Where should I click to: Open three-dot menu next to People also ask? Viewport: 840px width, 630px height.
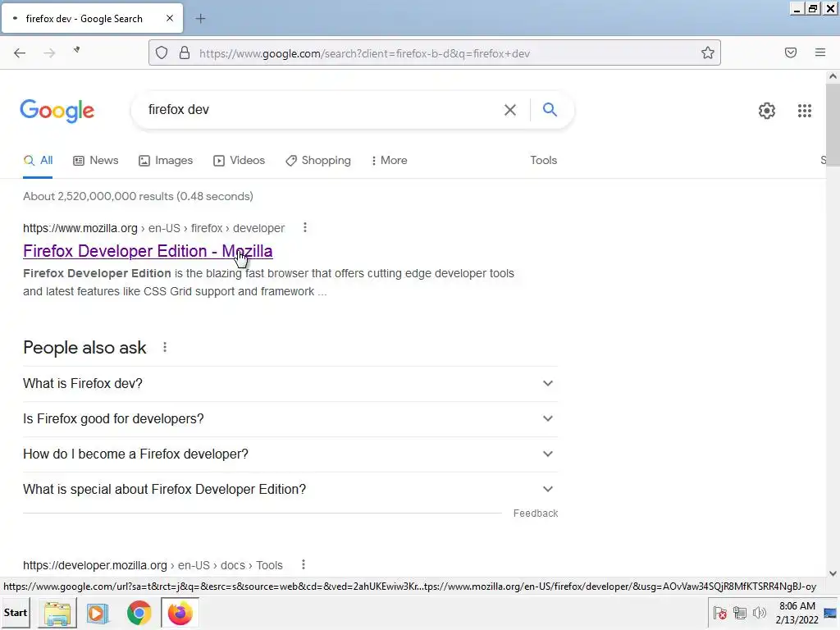coord(165,347)
